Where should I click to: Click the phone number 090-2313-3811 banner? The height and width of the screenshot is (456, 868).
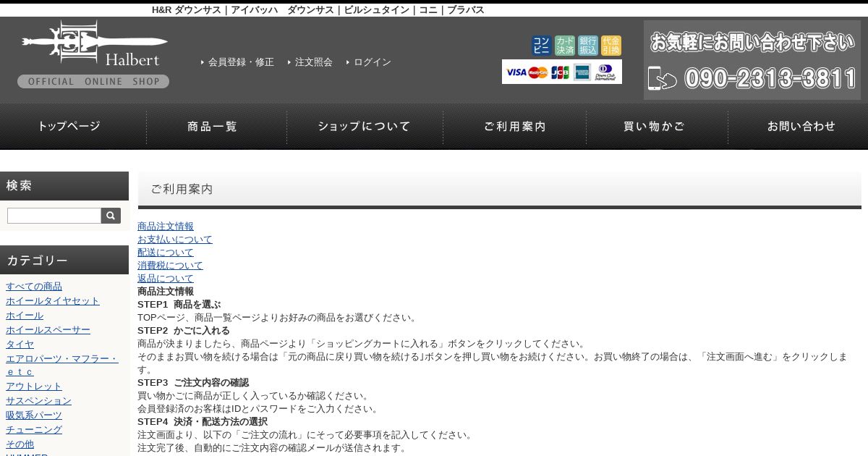coord(770,78)
